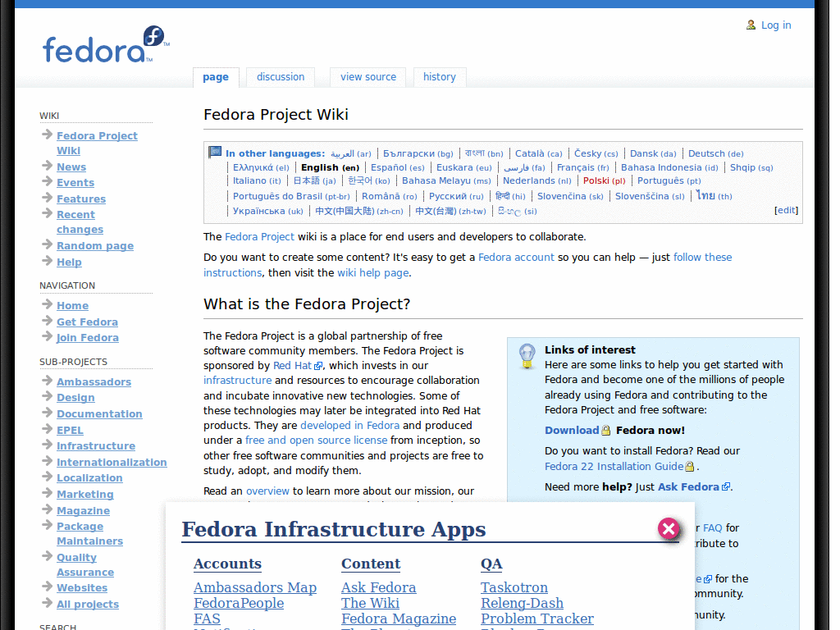The height and width of the screenshot is (630, 840).
Task: Open the infrastructure link in paragraph
Action: (237, 381)
